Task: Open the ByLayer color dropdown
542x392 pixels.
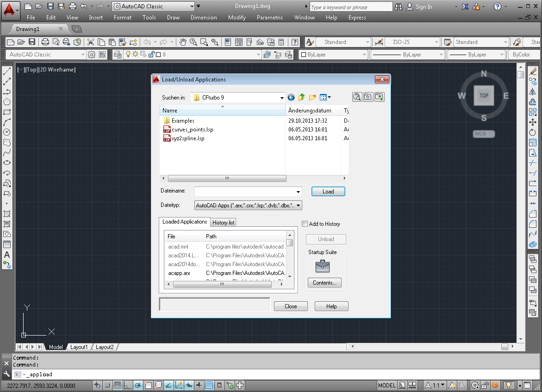Action: pos(364,55)
